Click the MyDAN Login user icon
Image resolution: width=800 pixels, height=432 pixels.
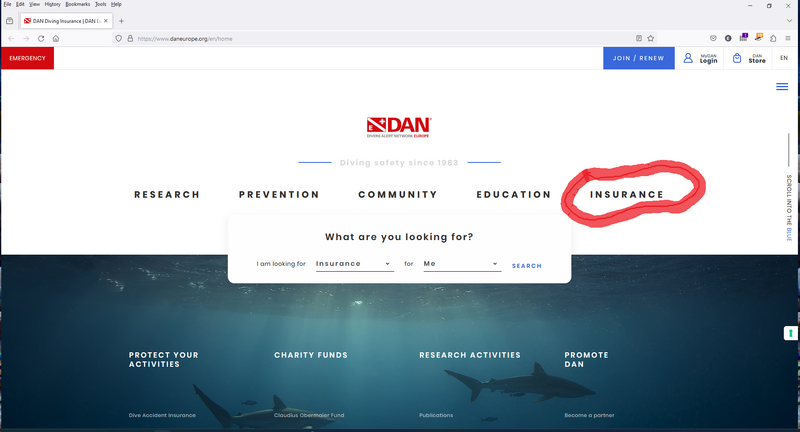point(688,58)
